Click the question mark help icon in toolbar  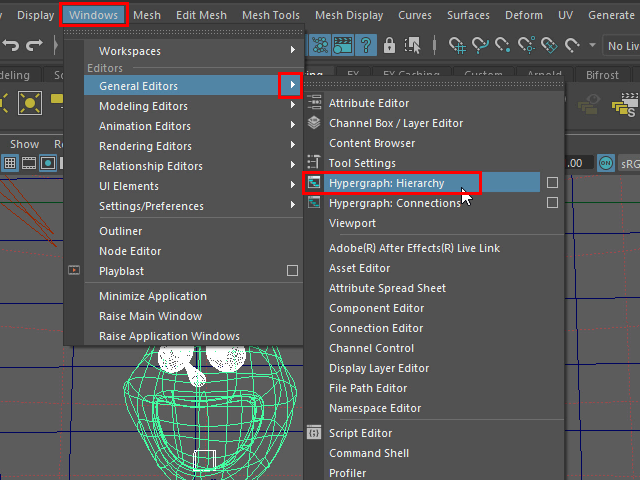[x=366, y=45]
